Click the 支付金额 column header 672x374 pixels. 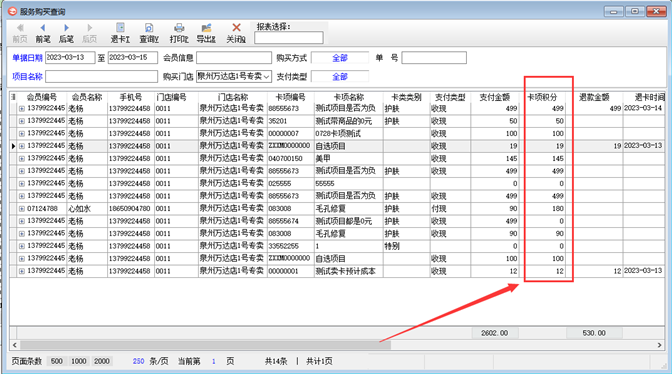(495, 97)
